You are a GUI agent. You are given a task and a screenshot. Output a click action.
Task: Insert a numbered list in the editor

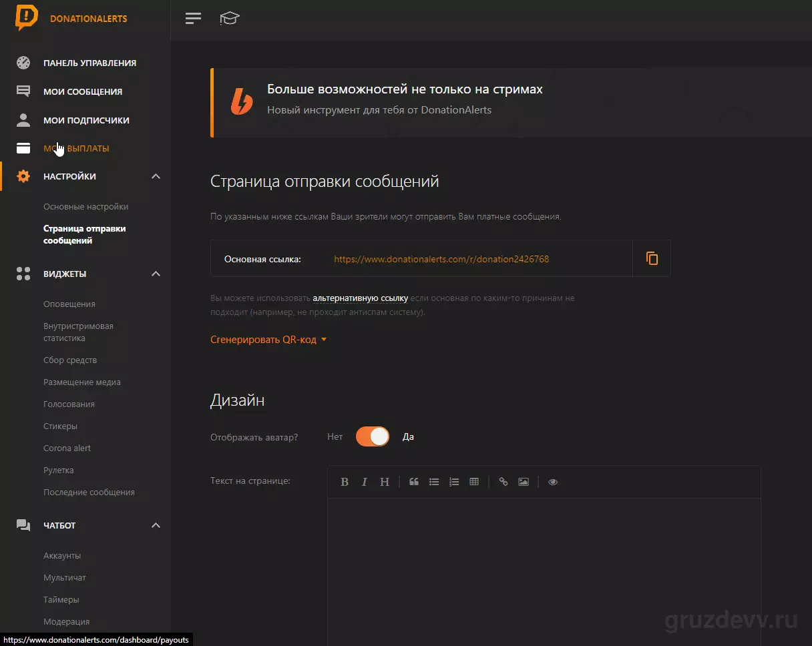pos(454,482)
